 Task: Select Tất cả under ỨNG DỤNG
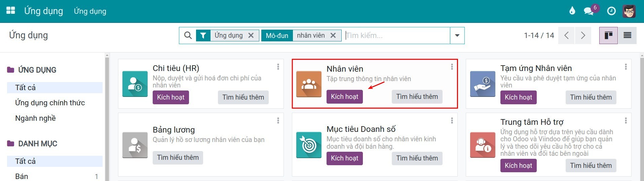click(x=55, y=87)
